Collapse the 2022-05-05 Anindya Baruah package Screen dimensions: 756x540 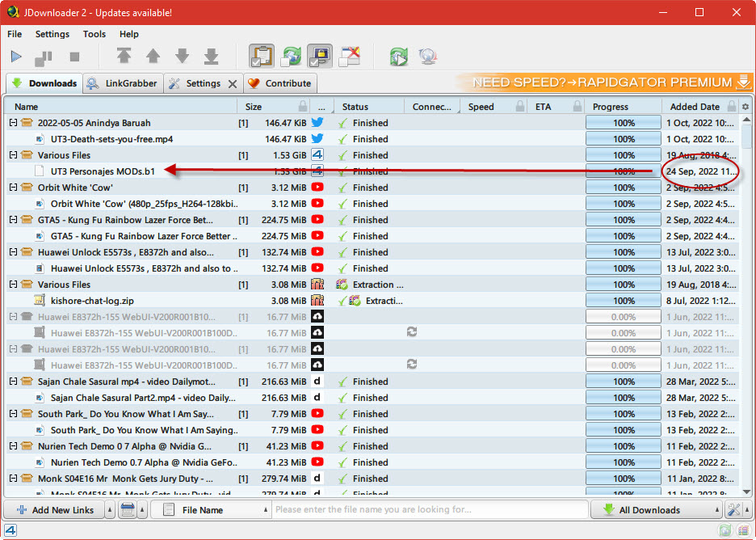13,123
